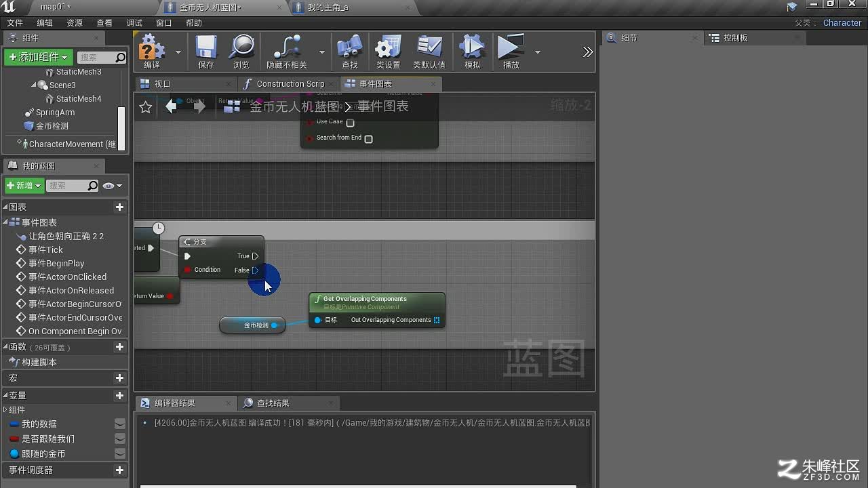Add a new variable with plus icon

120,396
